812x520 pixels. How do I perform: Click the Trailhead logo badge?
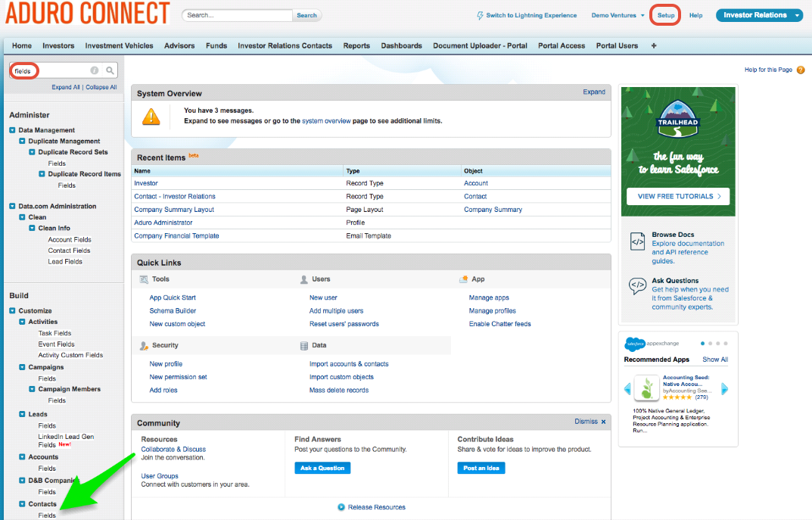point(678,119)
